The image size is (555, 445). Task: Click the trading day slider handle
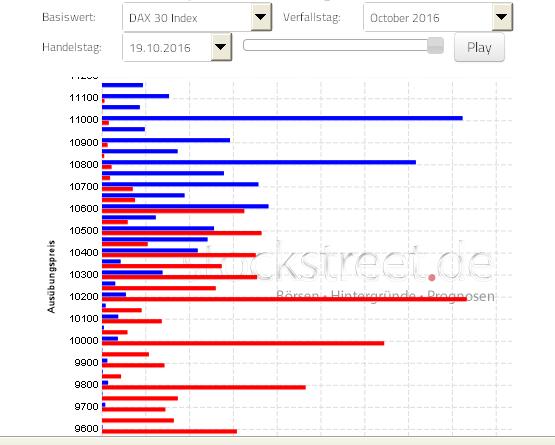[435, 45]
